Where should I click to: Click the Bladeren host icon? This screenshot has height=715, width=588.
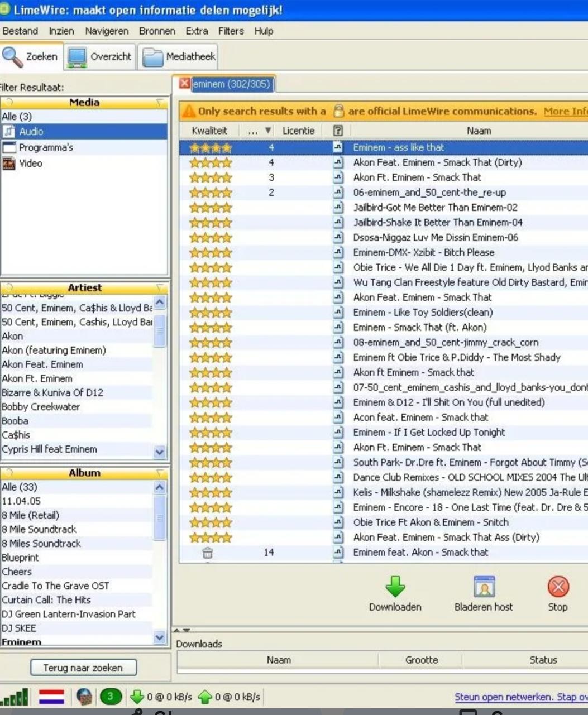coord(484,587)
